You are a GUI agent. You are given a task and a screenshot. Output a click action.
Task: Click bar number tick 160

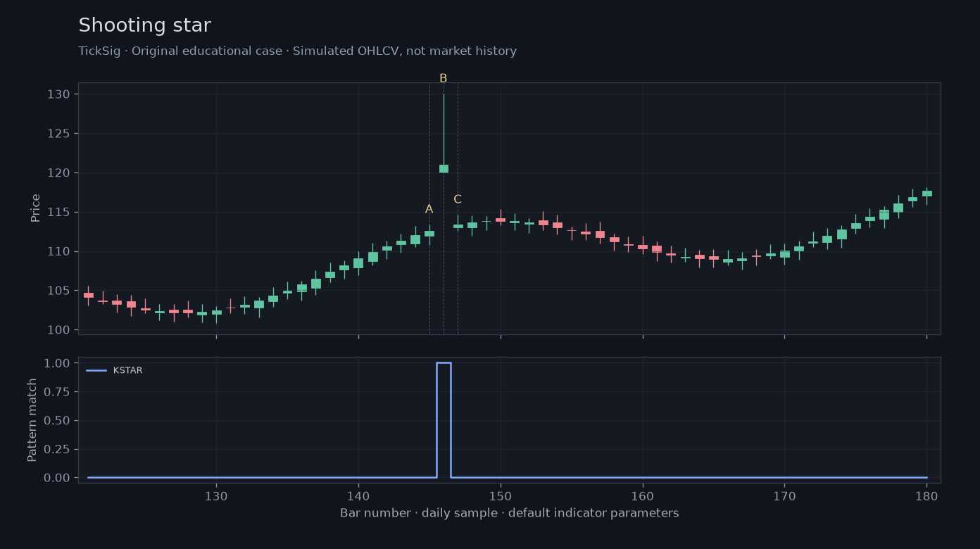pos(643,496)
